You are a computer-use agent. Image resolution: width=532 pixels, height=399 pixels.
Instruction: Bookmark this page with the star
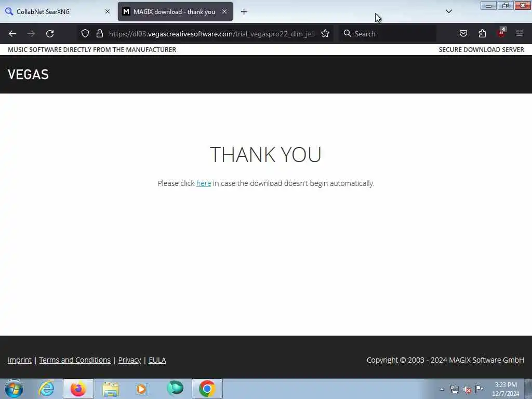325,33
